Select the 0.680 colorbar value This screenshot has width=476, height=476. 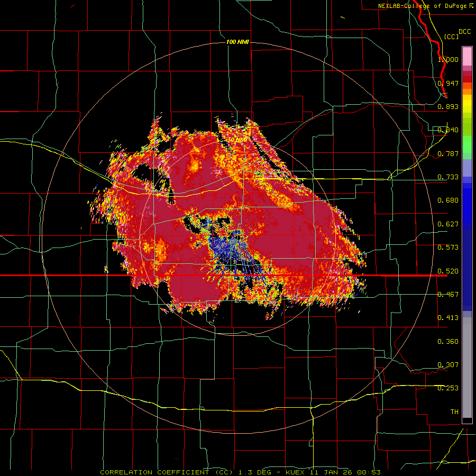448,200
